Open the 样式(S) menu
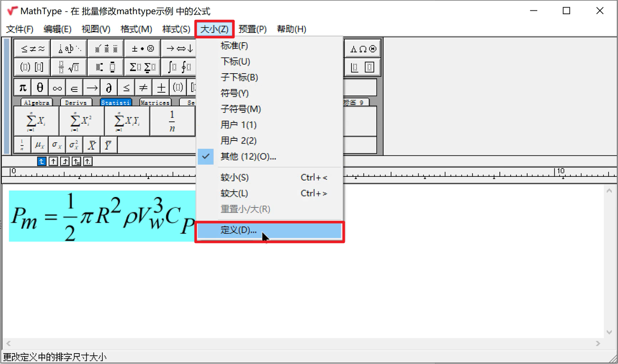This screenshot has width=618, height=364. 176,29
